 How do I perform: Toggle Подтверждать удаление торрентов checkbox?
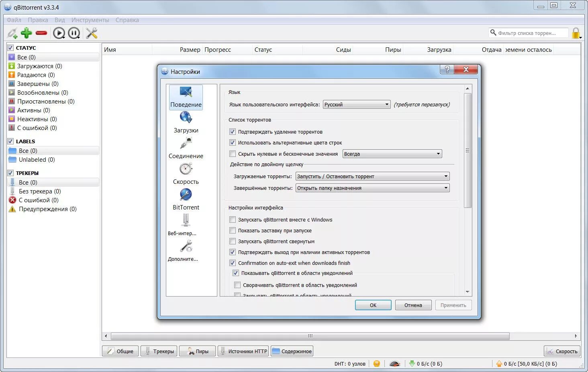click(x=232, y=132)
